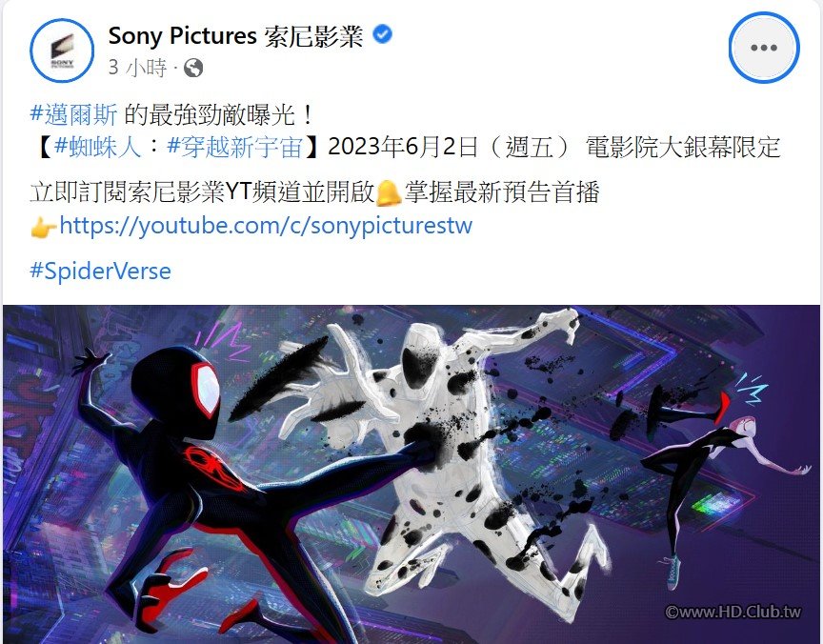Click the 的最強勁敵曝光 headline text
Screen dimensions: 823x644
point(219,114)
